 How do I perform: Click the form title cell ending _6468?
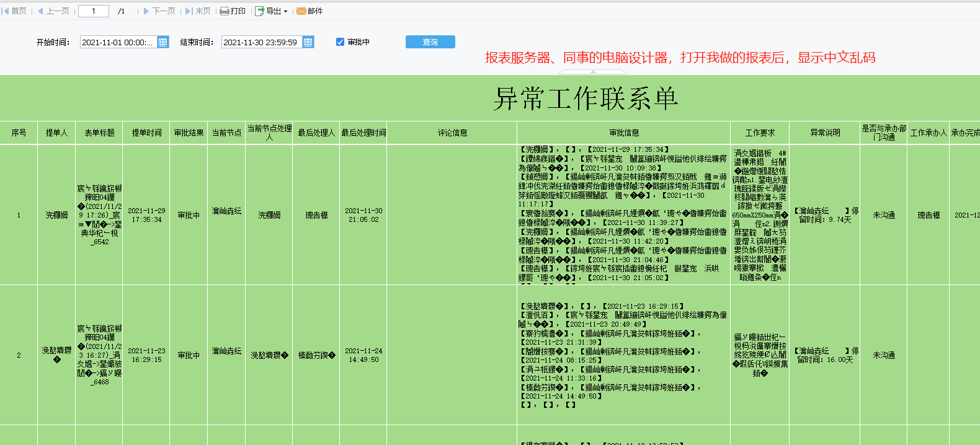pyautogui.click(x=99, y=355)
